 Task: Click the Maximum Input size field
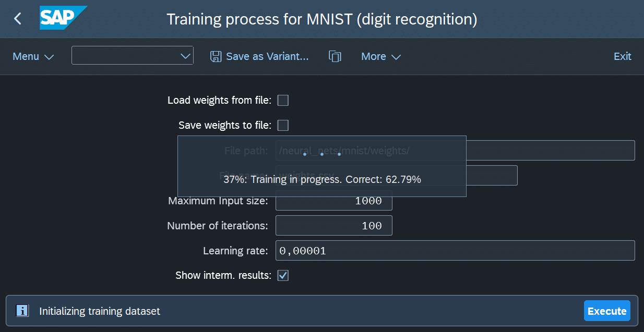pyautogui.click(x=333, y=200)
